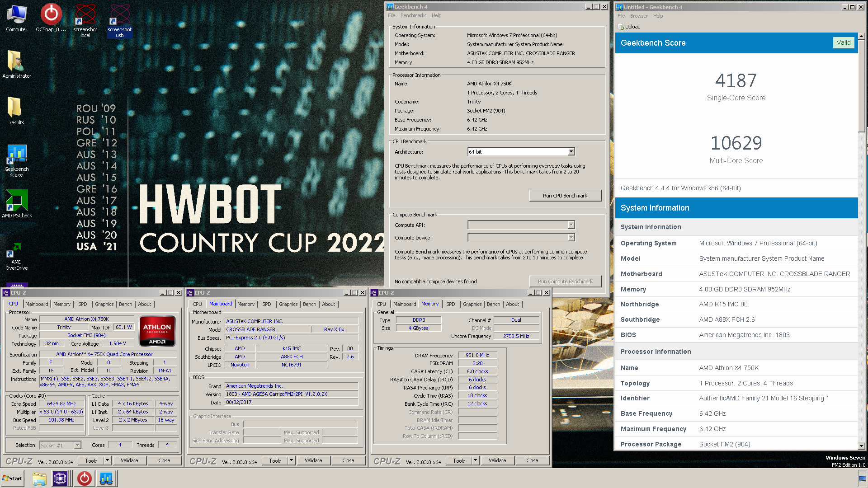Image resolution: width=868 pixels, height=488 pixels.
Task: Open About tab in Memory CPU-Z window
Action: tap(513, 304)
